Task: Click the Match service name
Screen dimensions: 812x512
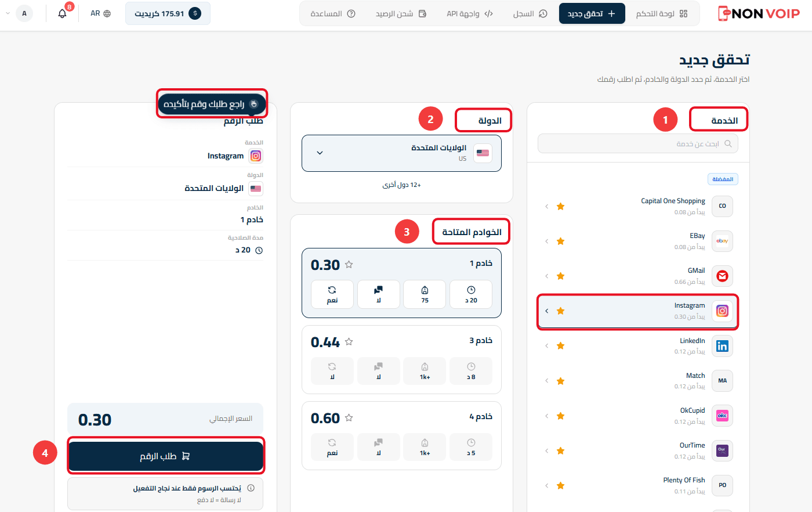Action: [695, 376]
